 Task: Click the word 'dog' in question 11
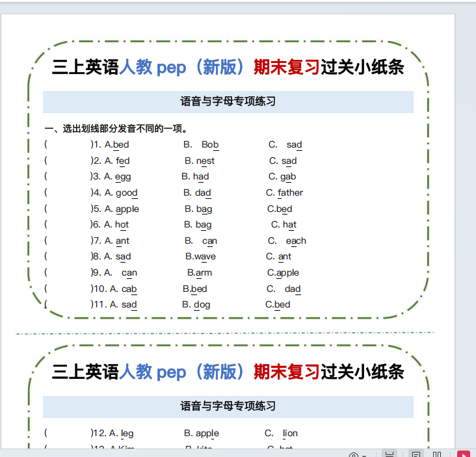202,305
